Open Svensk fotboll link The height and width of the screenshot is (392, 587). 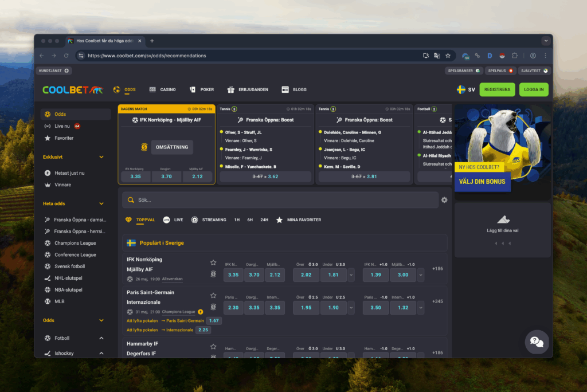coord(65,266)
